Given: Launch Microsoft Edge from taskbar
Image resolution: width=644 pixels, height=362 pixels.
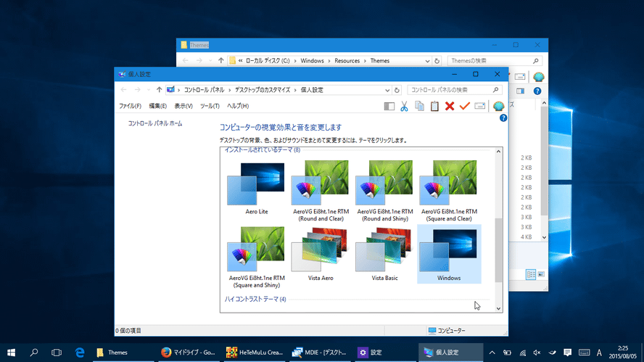Looking at the screenshot, I should 80,353.
